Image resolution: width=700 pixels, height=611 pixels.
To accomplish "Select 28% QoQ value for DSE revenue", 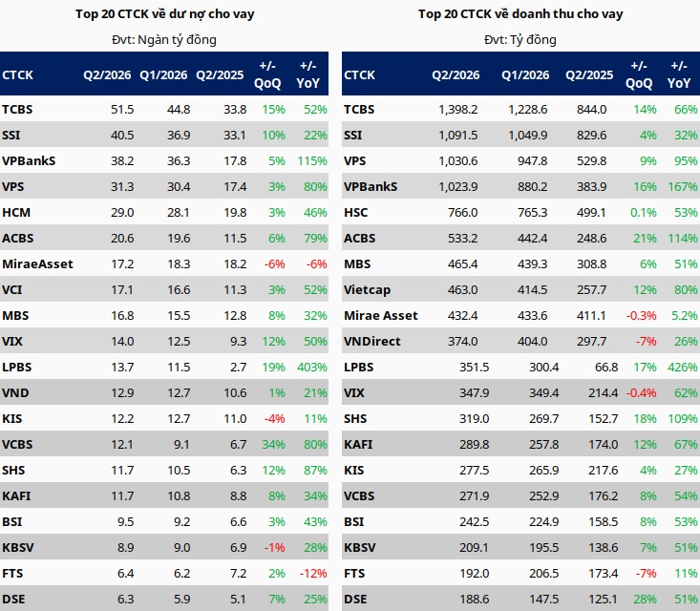I will tap(645, 600).
